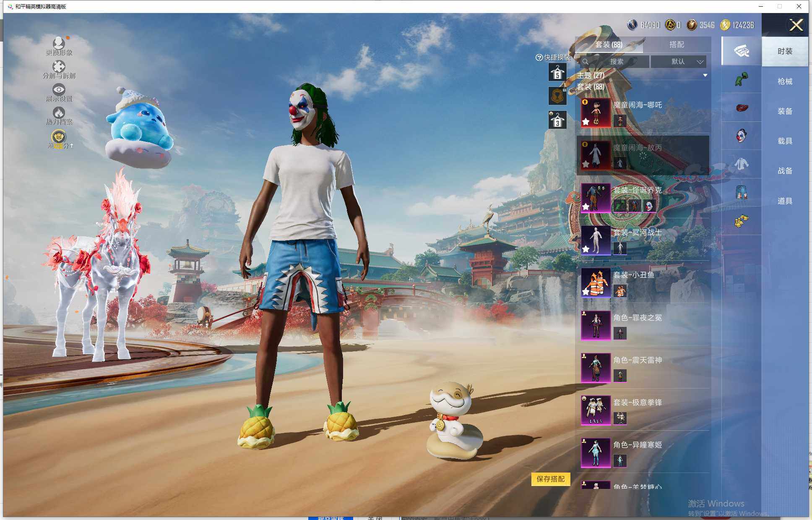Open the 更换形象 change avatar icon

pyautogui.click(x=59, y=44)
